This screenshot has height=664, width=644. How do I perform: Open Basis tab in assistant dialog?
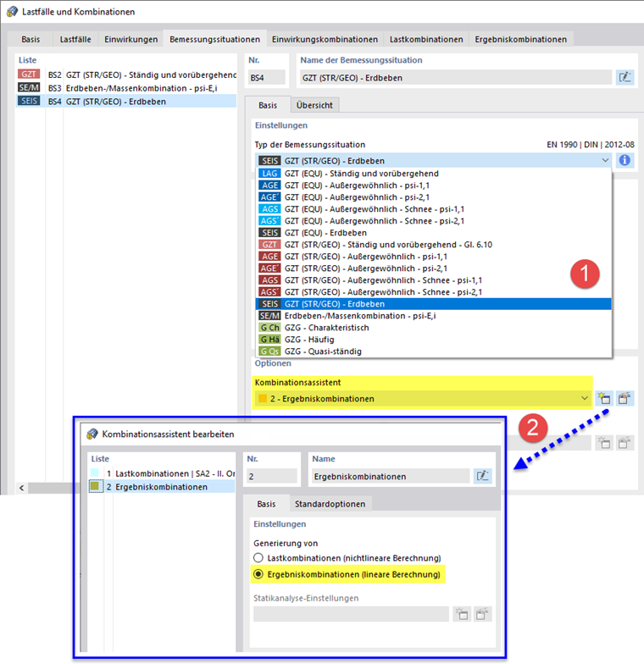(266, 504)
